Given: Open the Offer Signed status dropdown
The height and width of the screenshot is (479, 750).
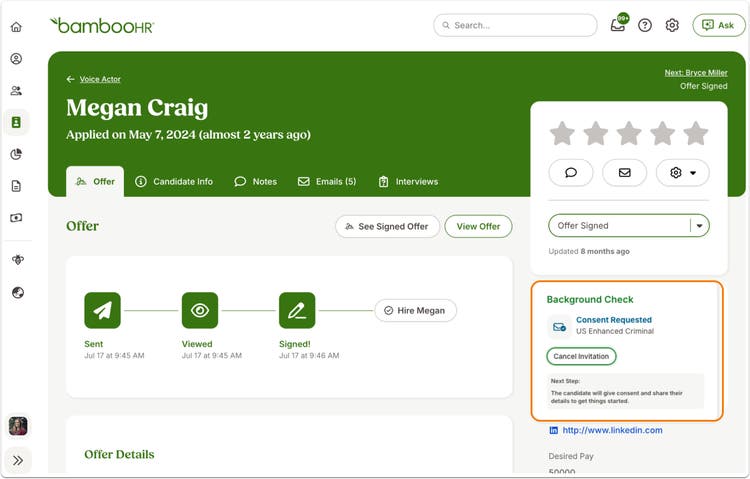Looking at the screenshot, I should [629, 225].
